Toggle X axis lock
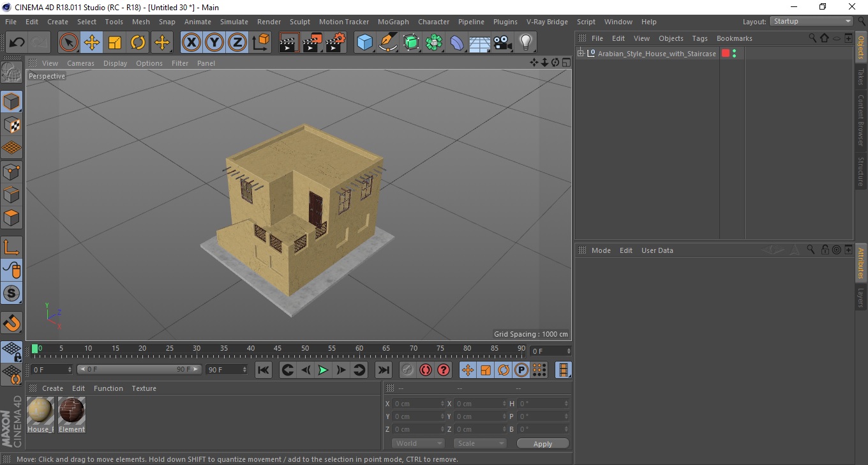 point(191,43)
